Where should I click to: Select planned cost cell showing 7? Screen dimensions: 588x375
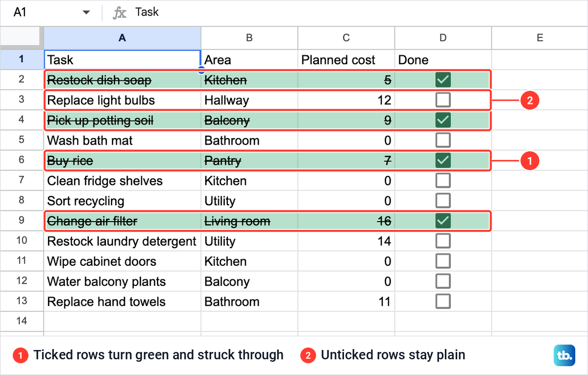346,160
